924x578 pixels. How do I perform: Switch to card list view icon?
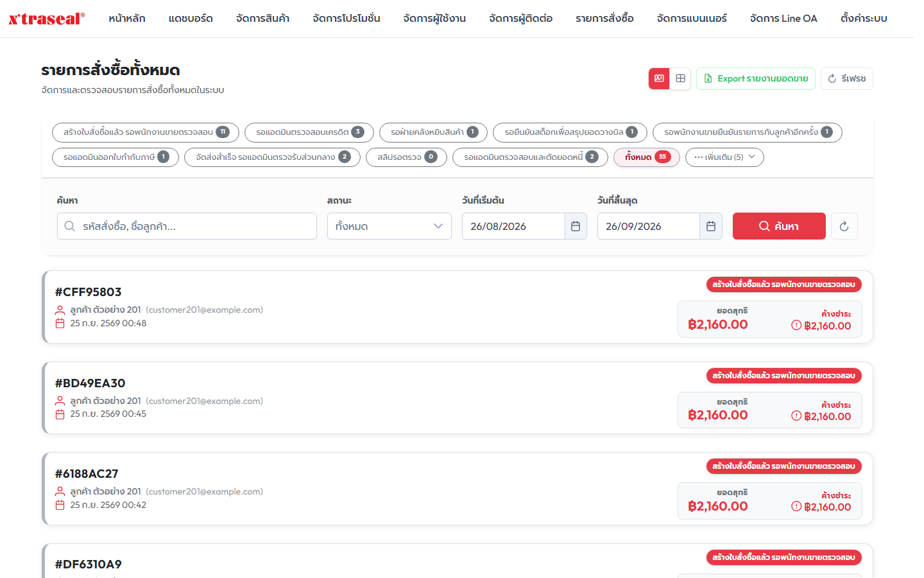[x=659, y=78]
